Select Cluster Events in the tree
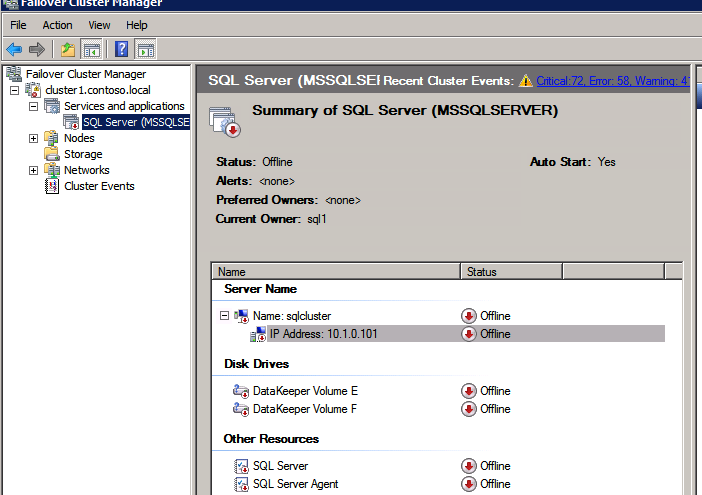This screenshot has width=702, height=495. (x=99, y=186)
